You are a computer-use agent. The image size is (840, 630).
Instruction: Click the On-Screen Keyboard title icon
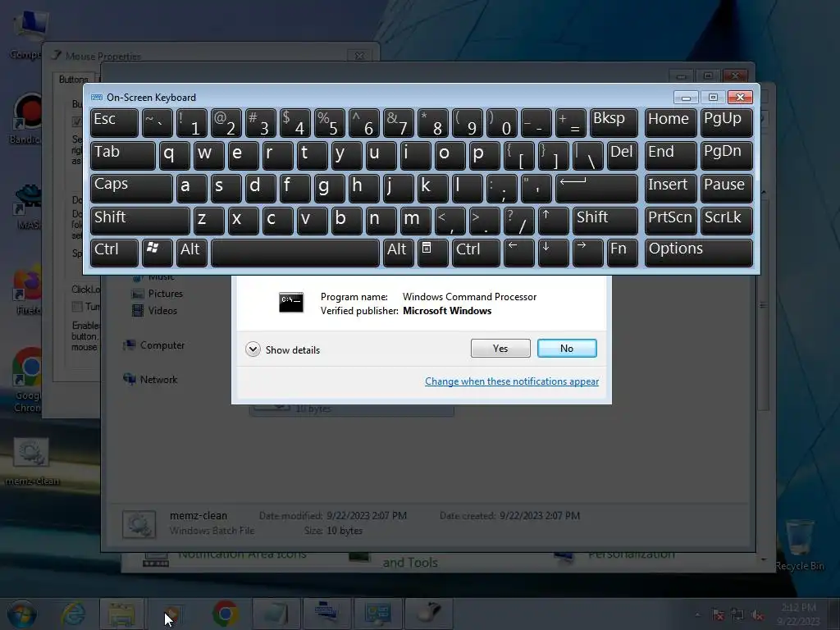(97, 98)
